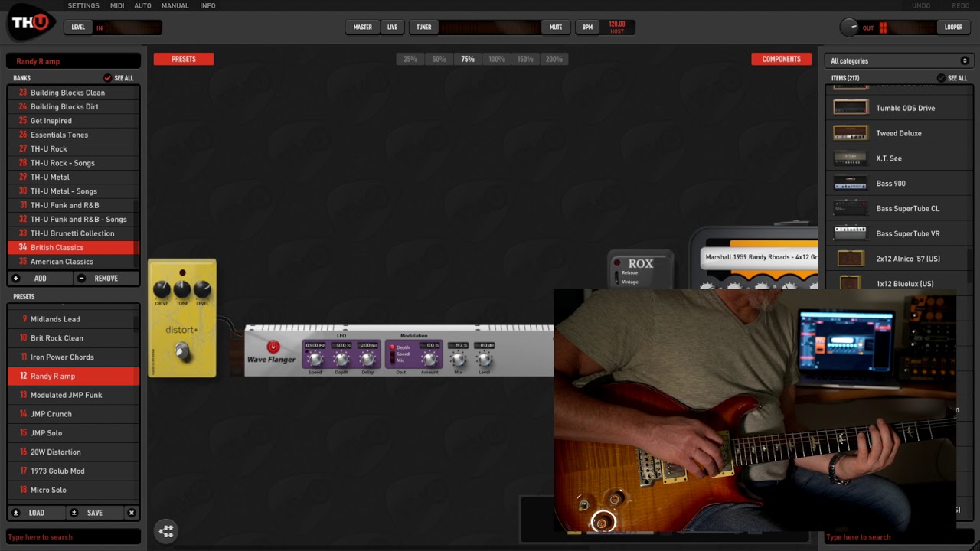Open the INFO menu
980x551 pixels.
click(x=207, y=5)
